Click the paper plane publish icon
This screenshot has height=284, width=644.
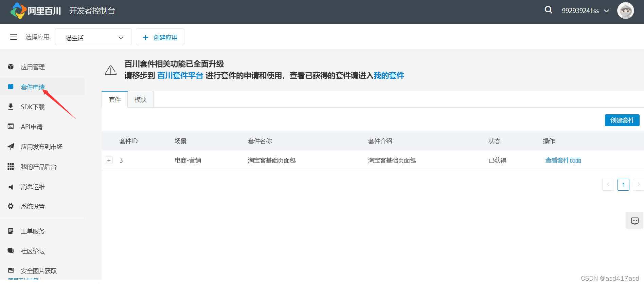[11, 146]
